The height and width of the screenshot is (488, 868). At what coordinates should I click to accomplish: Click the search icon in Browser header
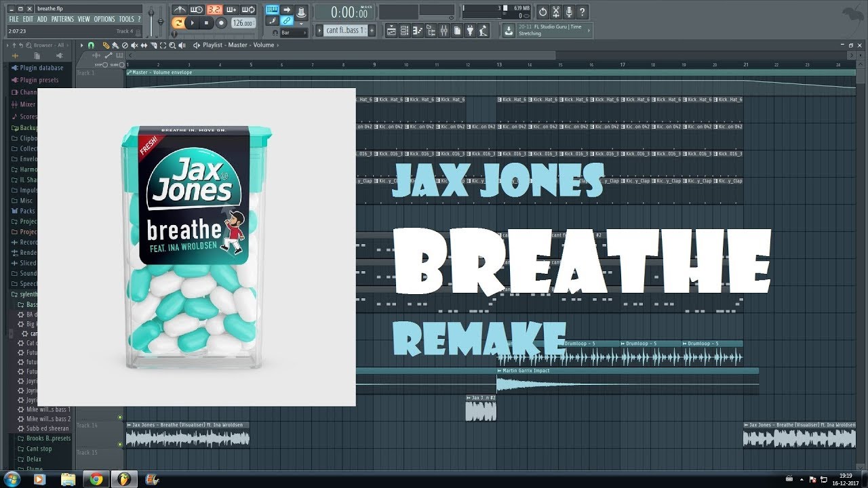[x=28, y=45]
